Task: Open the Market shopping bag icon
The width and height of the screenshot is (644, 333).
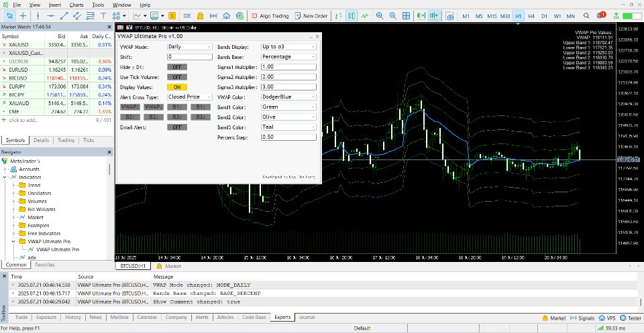Action: (x=200, y=15)
